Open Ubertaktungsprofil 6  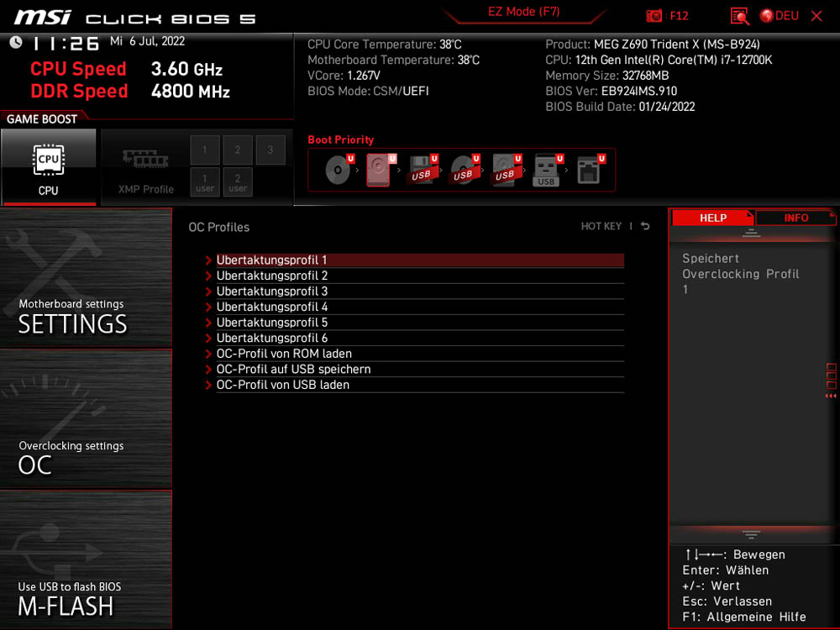pos(420,338)
